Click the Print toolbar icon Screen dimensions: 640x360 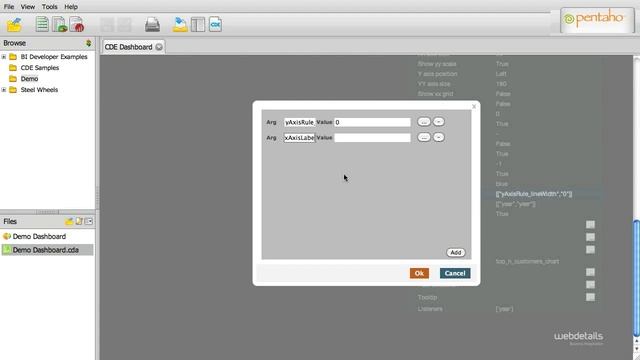click(152, 25)
